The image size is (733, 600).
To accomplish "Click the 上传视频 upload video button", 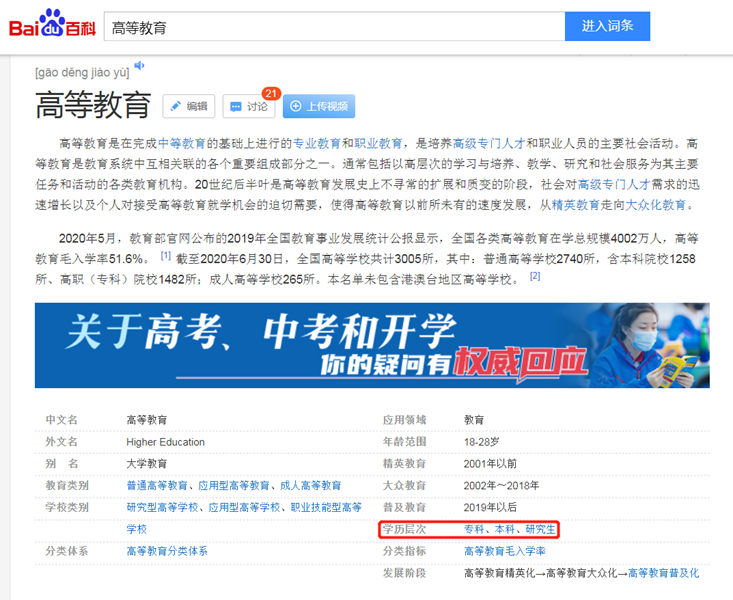I will pos(318,106).
